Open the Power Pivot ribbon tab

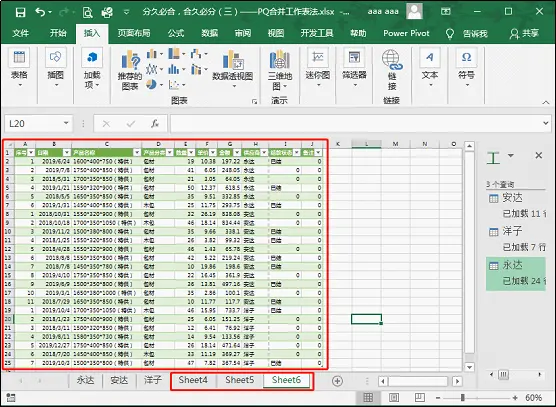pyautogui.click(x=406, y=33)
